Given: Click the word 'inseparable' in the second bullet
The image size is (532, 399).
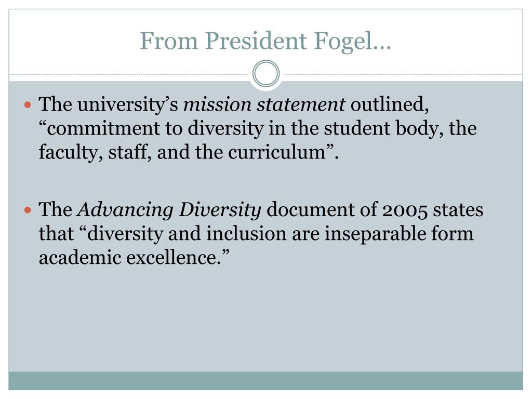Looking at the screenshot, I should coord(375,234).
